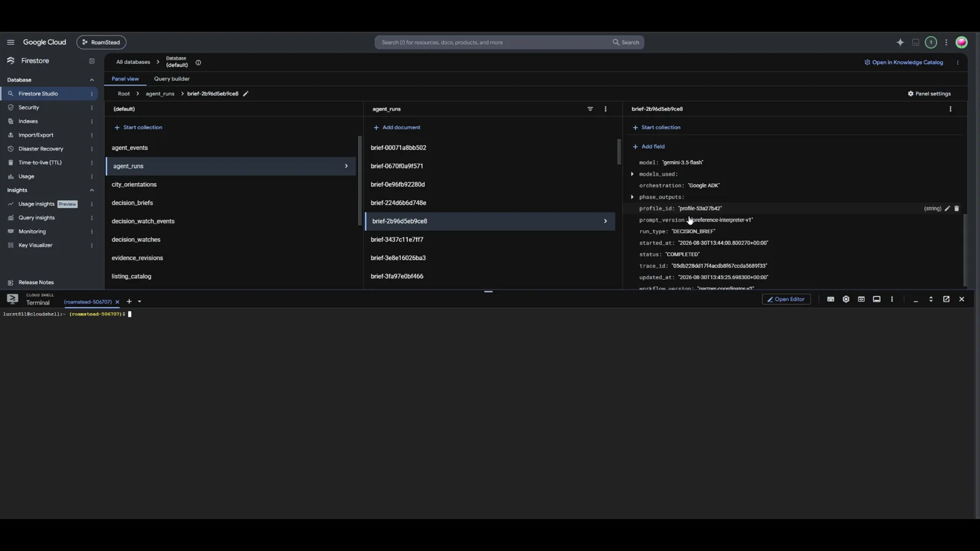This screenshot has width=980, height=551.
Task: Click Add field button
Action: 648,147
